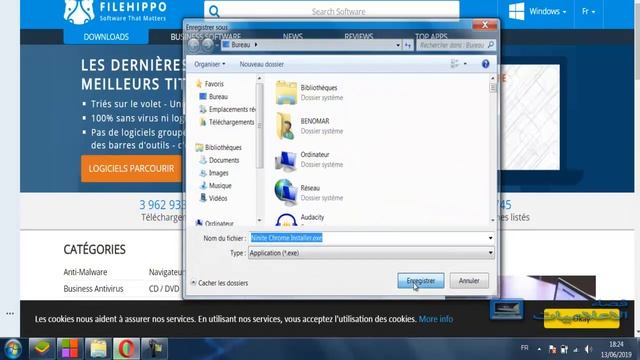Open the Opera browser taskbar icon
This screenshot has width=640, height=360.
[126, 349]
